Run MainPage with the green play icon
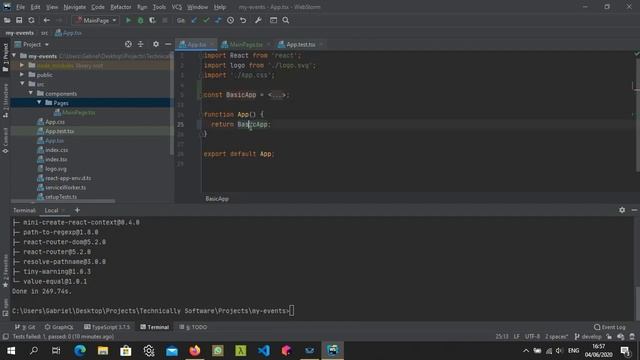The width and height of the screenshot is (640, 360). (x=128, y=20)
